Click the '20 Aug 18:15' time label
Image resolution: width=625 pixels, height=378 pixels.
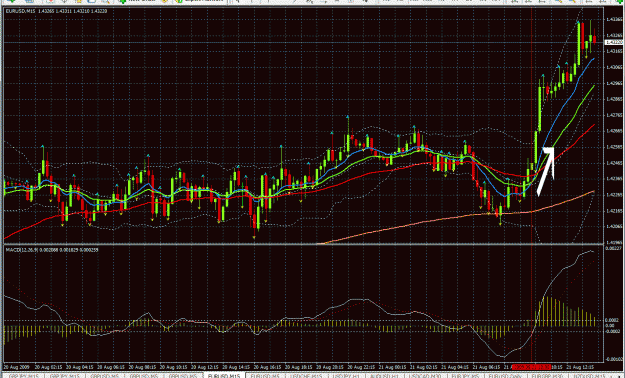[299, 366]
